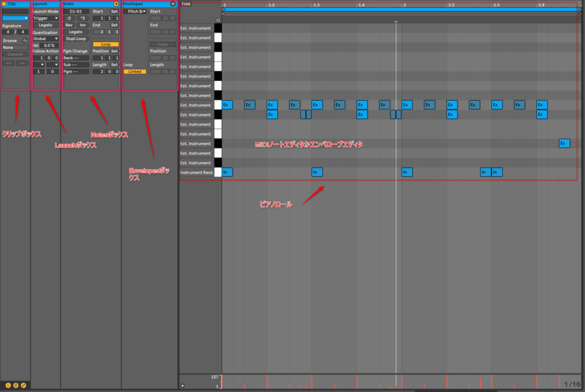Click the Groove hot-swap icon
This screenshot has height=392, width=585.
pyautogui.click(x=25, y=41)
